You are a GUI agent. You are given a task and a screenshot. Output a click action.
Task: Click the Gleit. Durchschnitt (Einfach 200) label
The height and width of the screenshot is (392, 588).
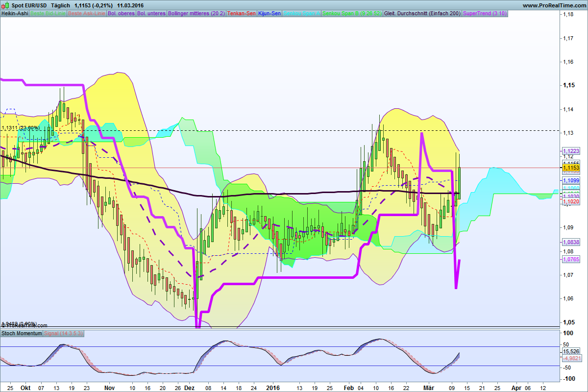423,14
